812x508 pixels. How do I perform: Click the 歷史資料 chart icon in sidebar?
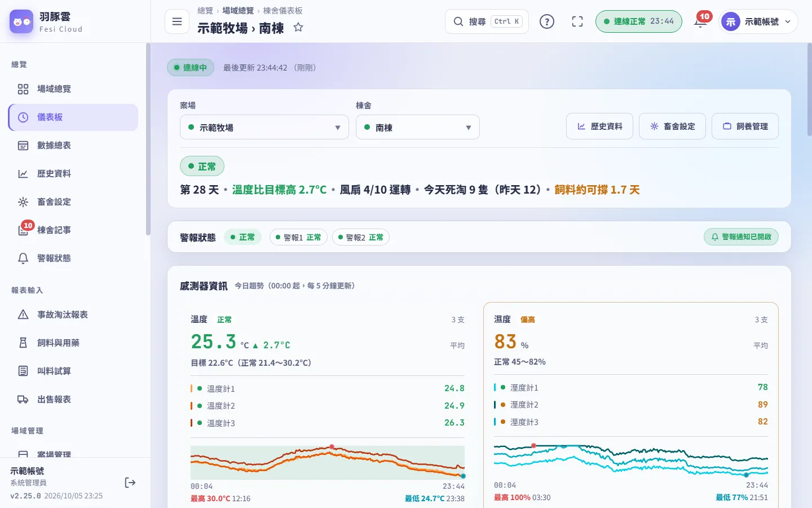coord(23,173)
